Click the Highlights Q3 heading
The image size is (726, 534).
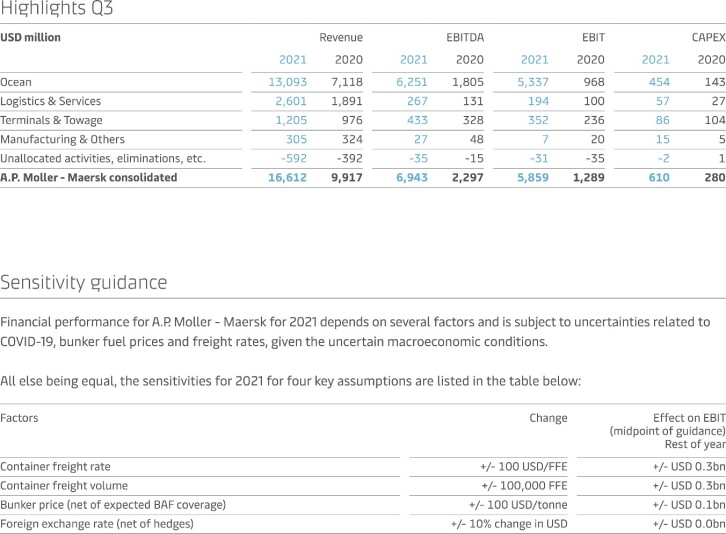pos(57,10)
